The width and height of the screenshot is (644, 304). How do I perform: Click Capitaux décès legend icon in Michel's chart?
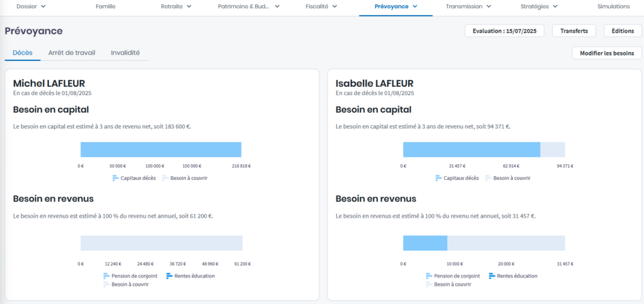coord(116,178)
